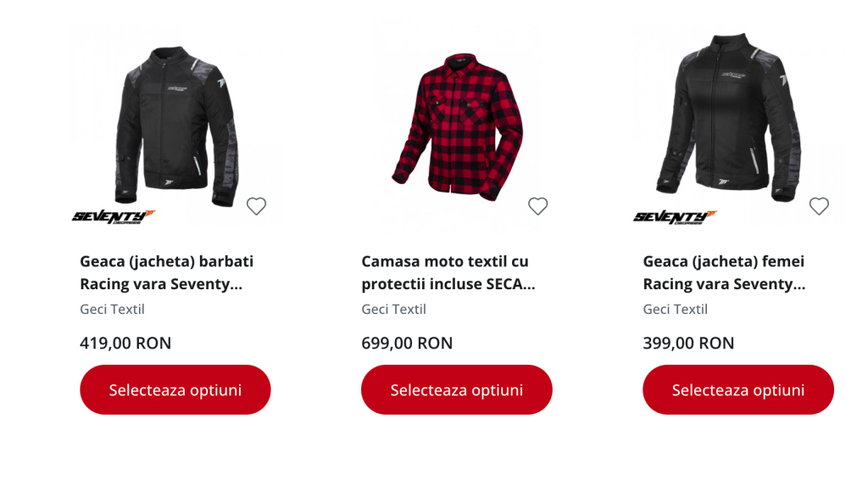This screenshot has height=486, width=868.
Task: Favorite the women's Racing jacket with the heart
Action: click(x=819, y=206)
